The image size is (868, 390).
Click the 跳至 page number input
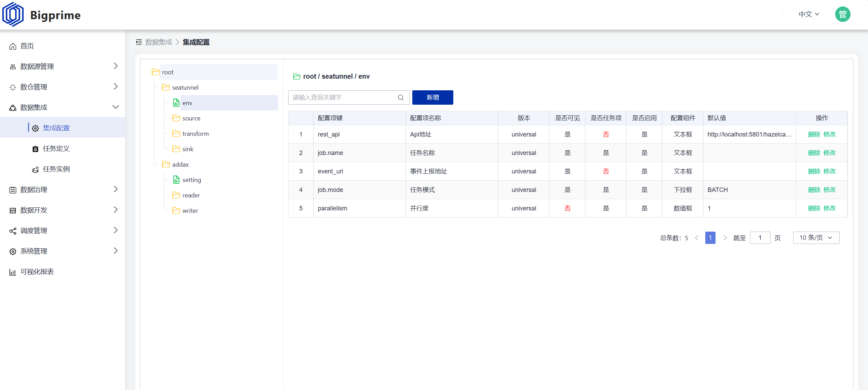tap(760, 238)
